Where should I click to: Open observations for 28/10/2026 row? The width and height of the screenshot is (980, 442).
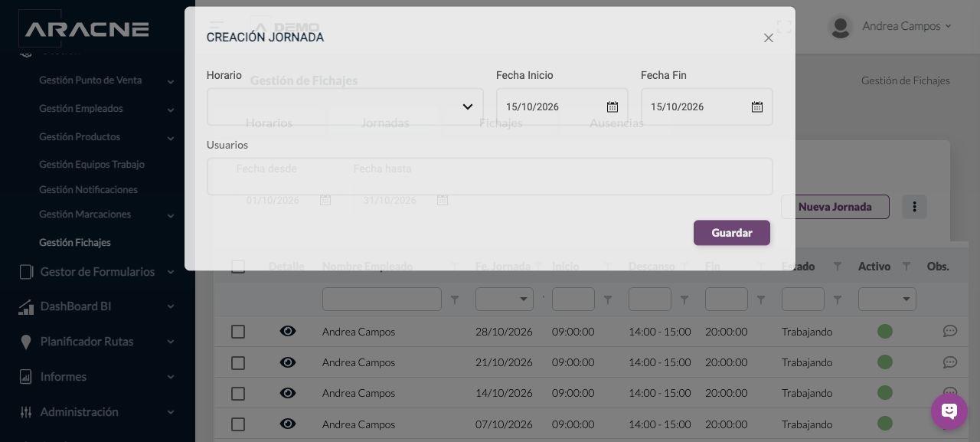pos(950,332)
